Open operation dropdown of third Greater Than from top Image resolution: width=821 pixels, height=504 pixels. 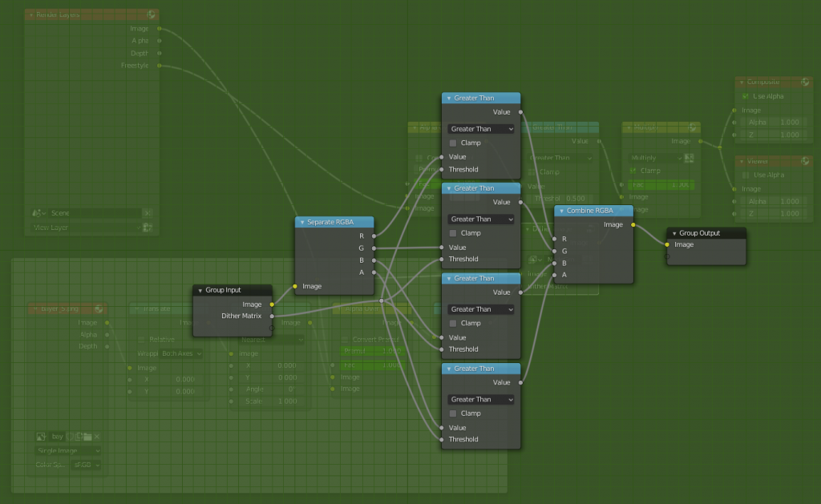(x=481, y=309)
